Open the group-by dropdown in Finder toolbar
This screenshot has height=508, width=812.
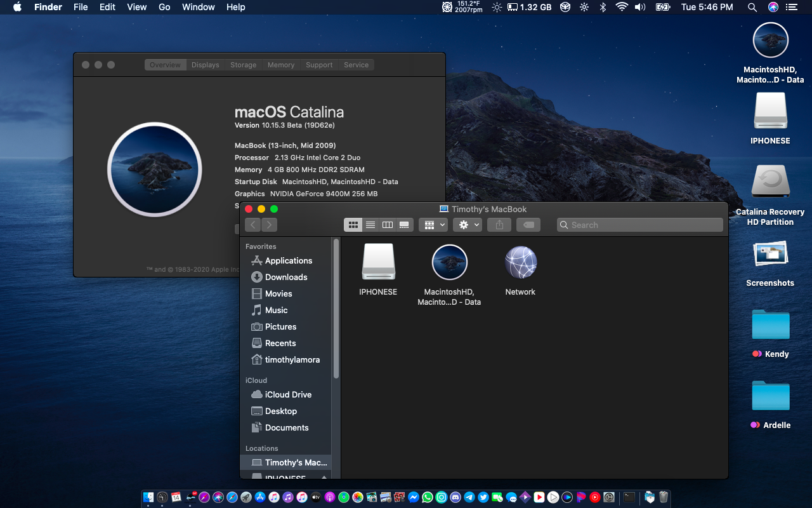433,225
